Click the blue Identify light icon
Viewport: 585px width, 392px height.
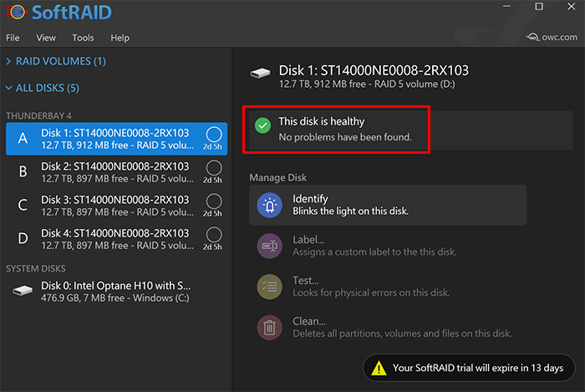coord(269,205)
